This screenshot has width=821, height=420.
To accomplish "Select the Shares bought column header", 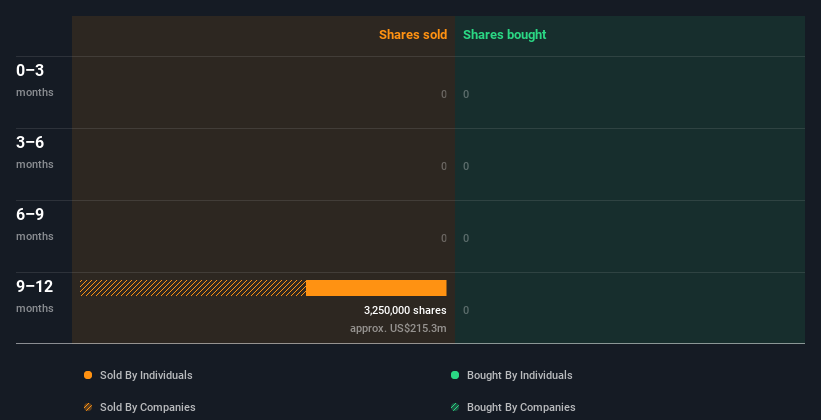I will pos(504,35).
